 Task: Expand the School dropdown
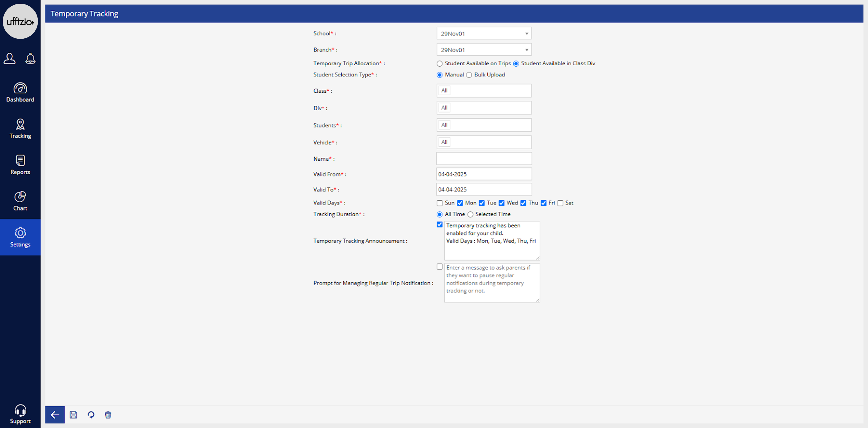[x=484, y=33]
